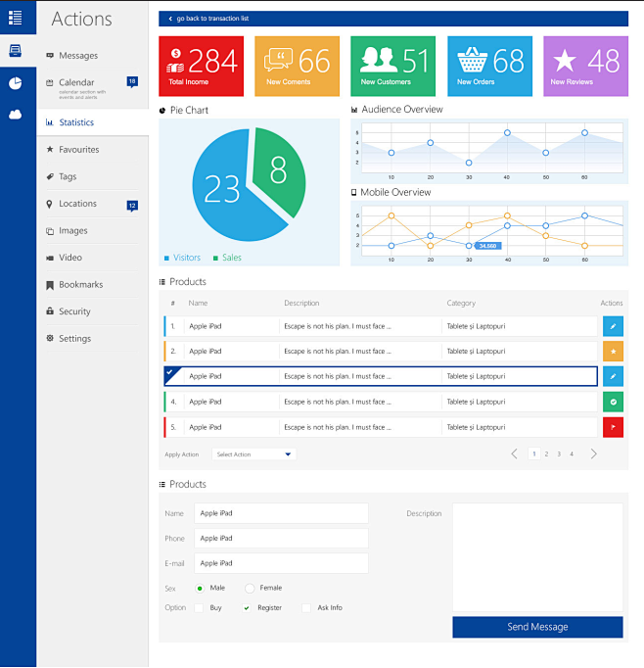The height and width of the screenshot is (668, 644).
Task: Click the New Comments 66 tile
Action: (x=298, y=66)
